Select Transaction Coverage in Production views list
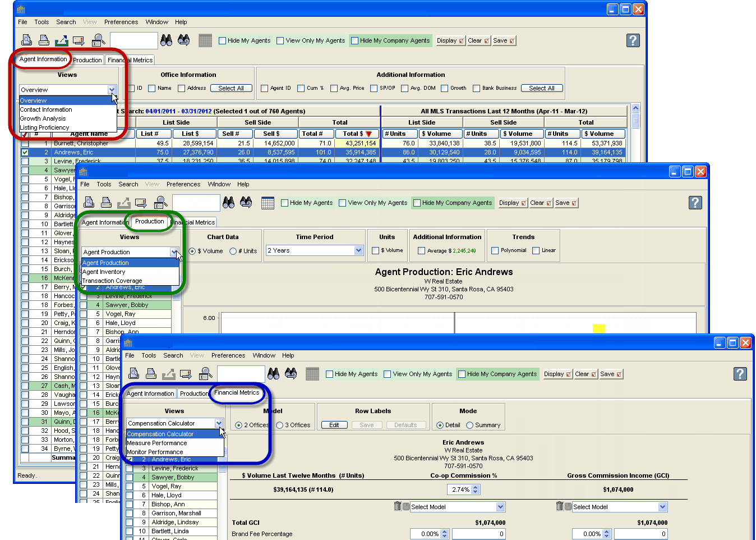Screen dimensions: 756x540 click(x=130, y=281)
